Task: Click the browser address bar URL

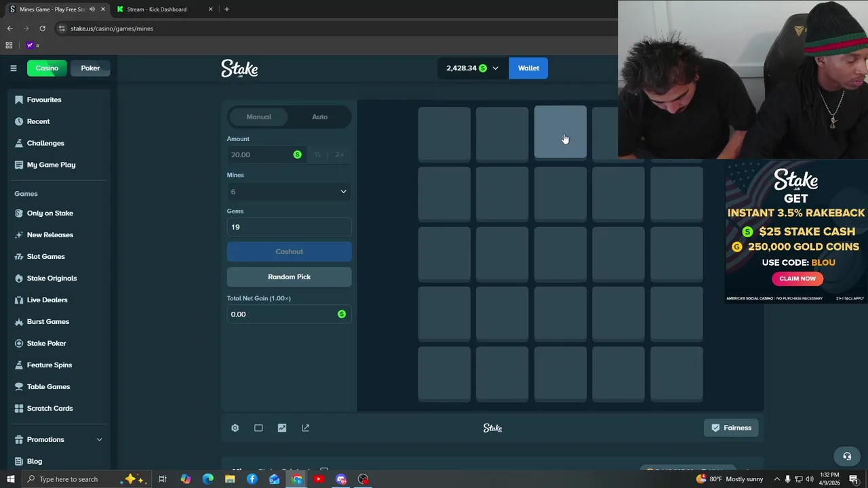Action: (x=112, y=28)
